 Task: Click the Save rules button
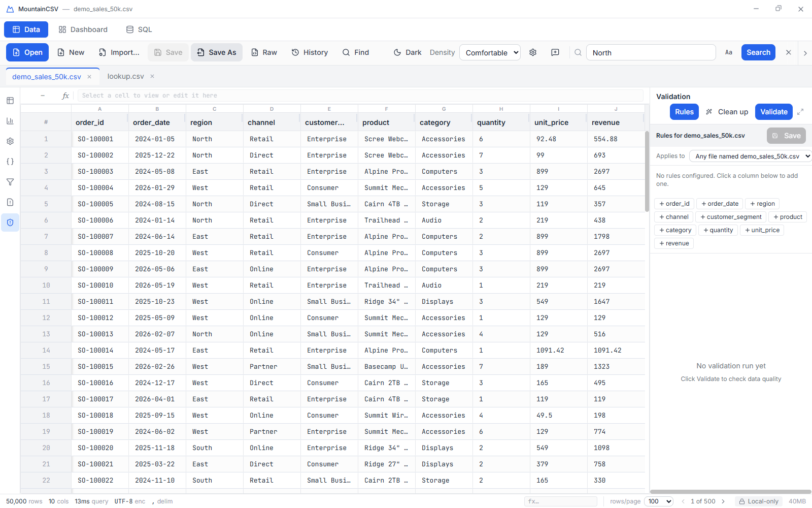[786, 136]
